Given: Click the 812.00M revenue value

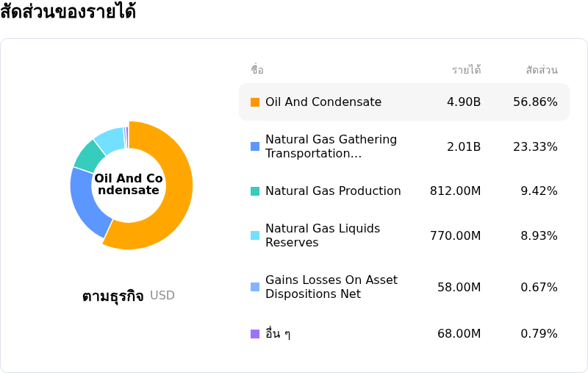Looking at the screenshot, I should 455,191.
